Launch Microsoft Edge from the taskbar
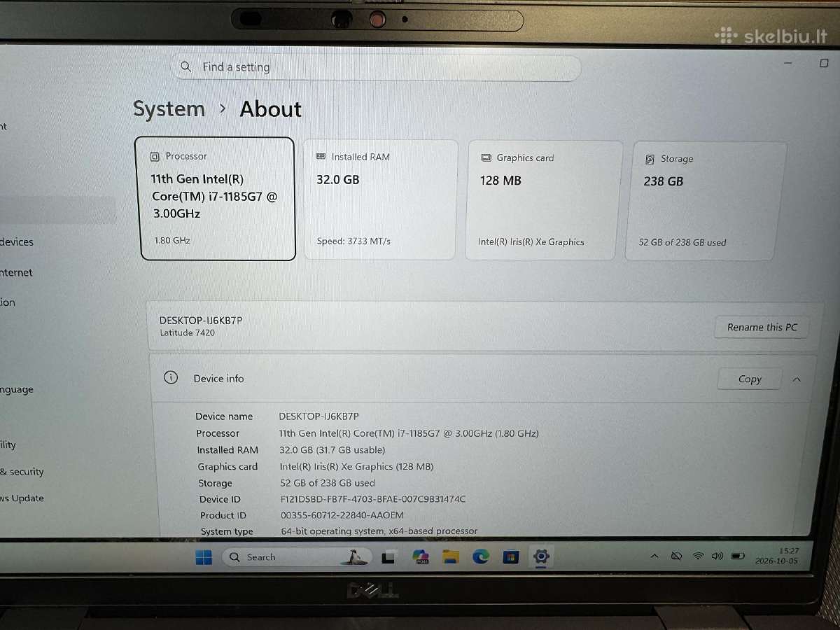This screenshot has height=630, width=840. tap(480, 557)
